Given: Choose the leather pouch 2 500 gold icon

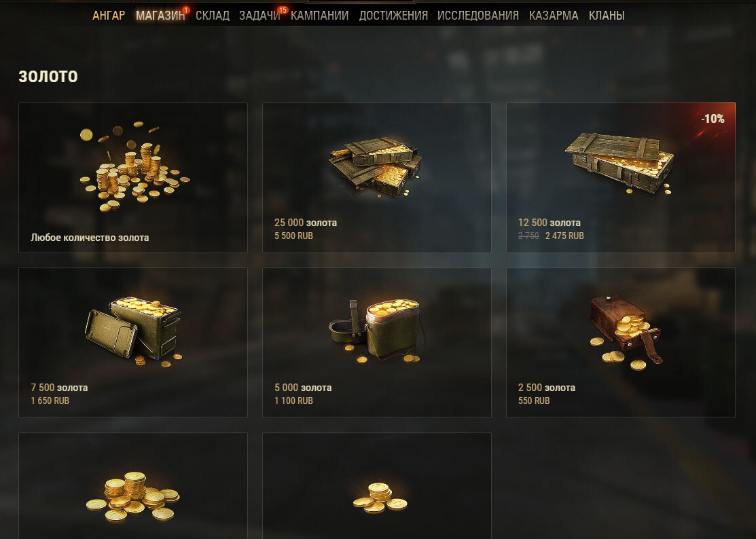Looking at the screenshot, I should coord(625,333).
